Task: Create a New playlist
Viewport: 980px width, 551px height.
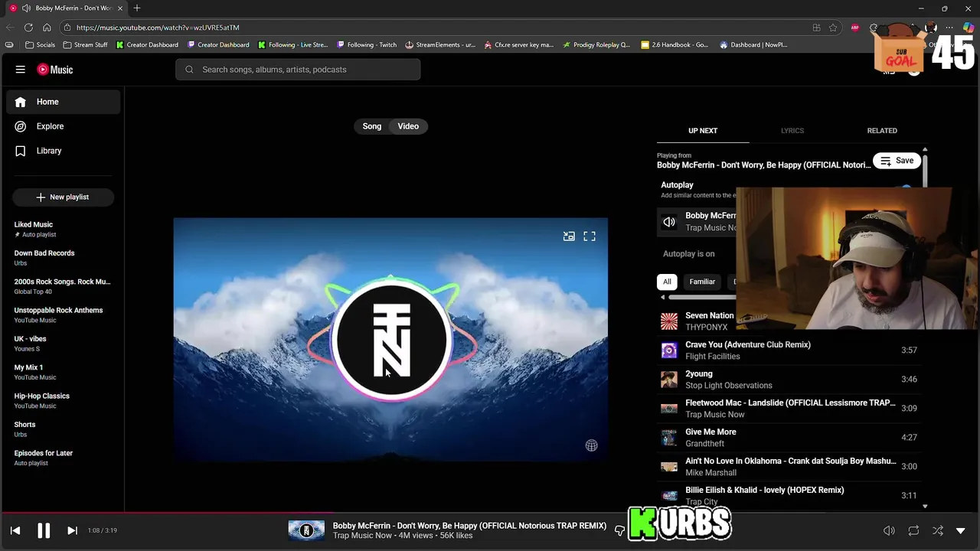Action: pos(63,197)
